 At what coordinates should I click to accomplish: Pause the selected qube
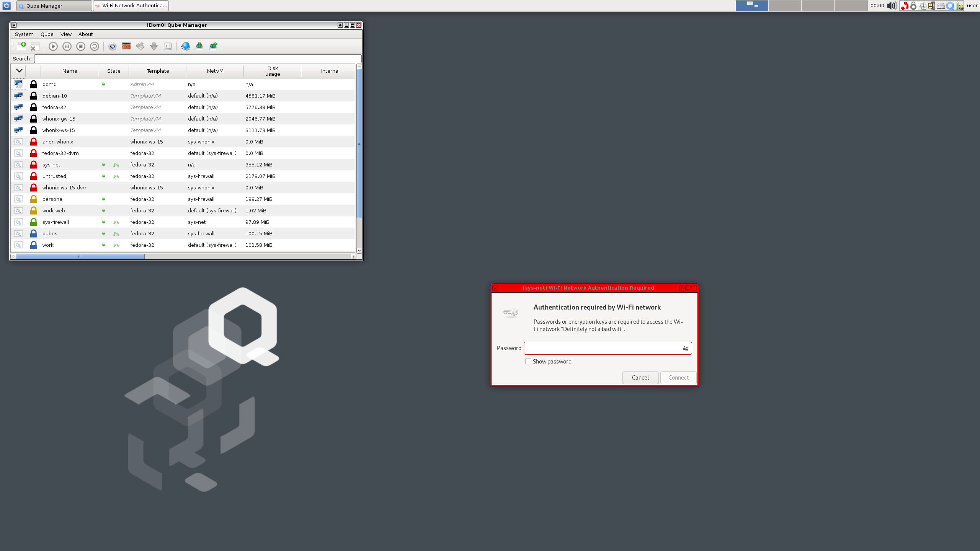(67, 46)
